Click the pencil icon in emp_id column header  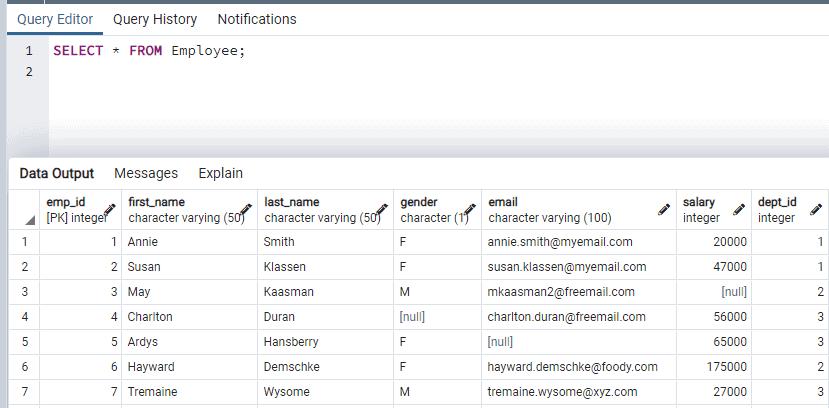pos(110,210)
